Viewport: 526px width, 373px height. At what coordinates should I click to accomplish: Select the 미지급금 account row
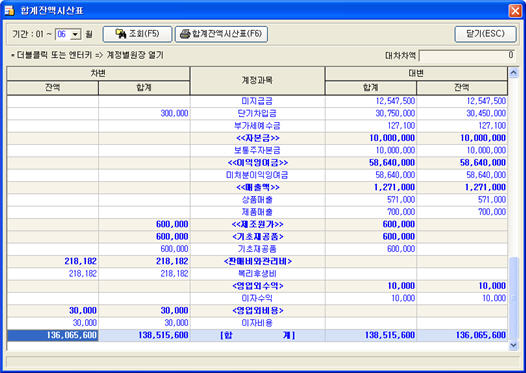pos(257,101)
